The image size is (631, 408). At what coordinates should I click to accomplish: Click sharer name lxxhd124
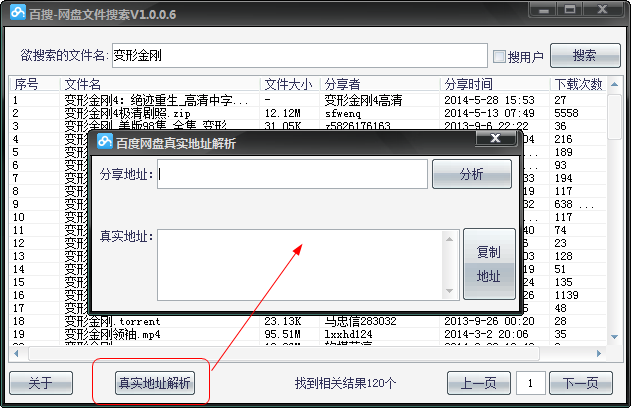tap(348, 334)
